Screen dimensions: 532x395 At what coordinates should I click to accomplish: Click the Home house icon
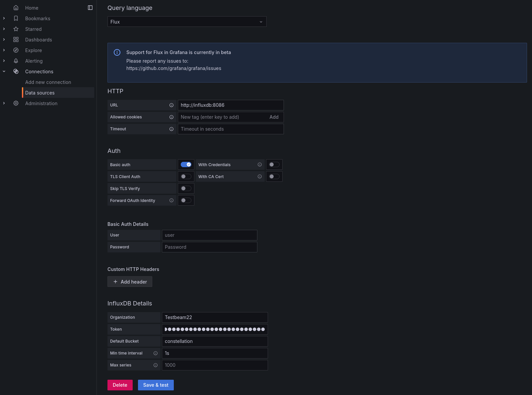point(16,8)
